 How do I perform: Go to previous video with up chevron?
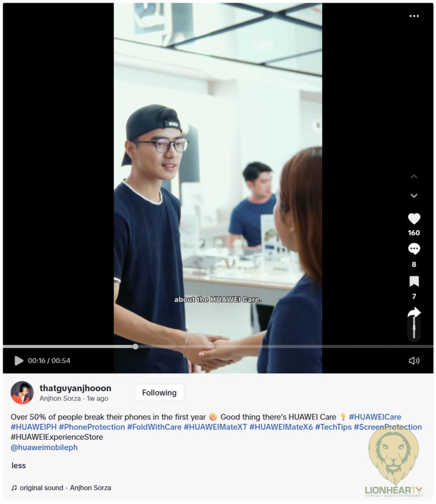click(x=414, y=176)
